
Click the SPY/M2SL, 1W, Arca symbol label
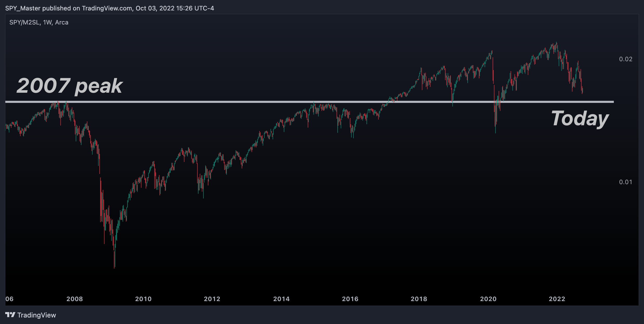39,22
